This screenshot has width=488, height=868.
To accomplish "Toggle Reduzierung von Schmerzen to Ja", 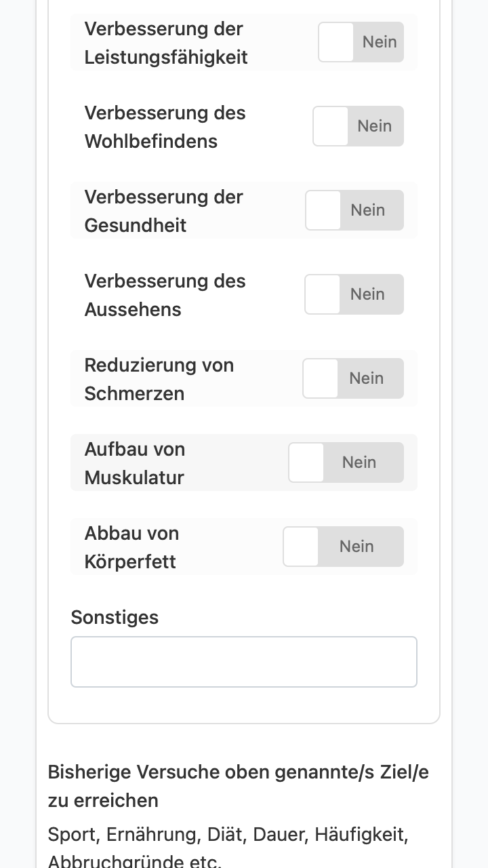I will tap(353, 378).
